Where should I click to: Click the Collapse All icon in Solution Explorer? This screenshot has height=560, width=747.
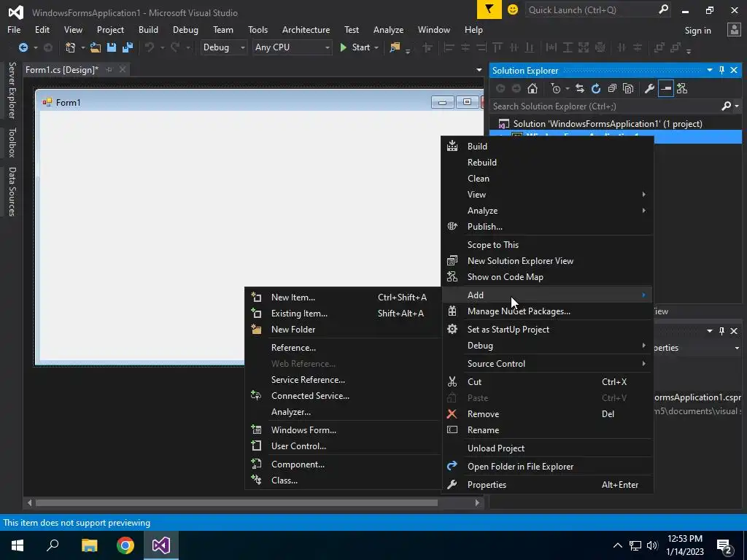coord(612,88)
